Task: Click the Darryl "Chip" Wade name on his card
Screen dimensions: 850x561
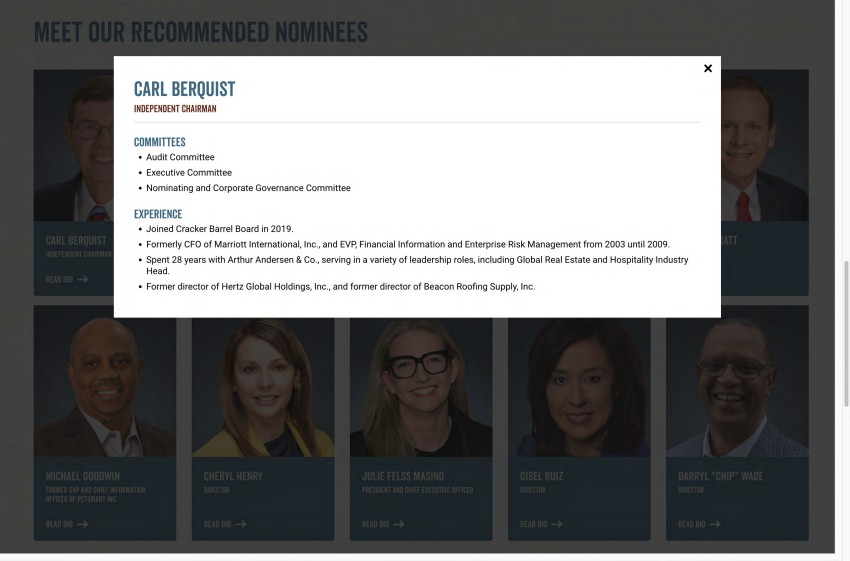Action: tap(720, 476)
